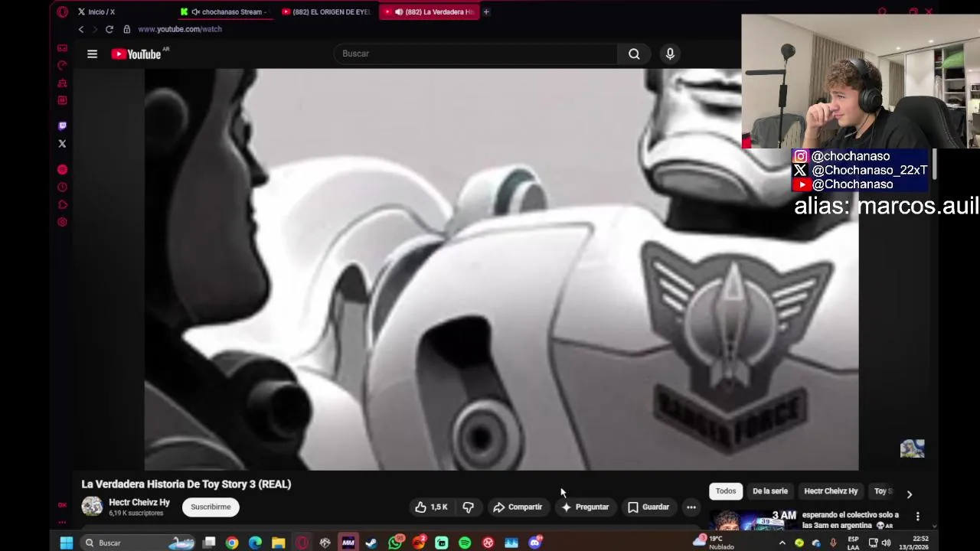Open the Twitch panel in sidebar
The image size is (980, 551).
tap(63, 126)
